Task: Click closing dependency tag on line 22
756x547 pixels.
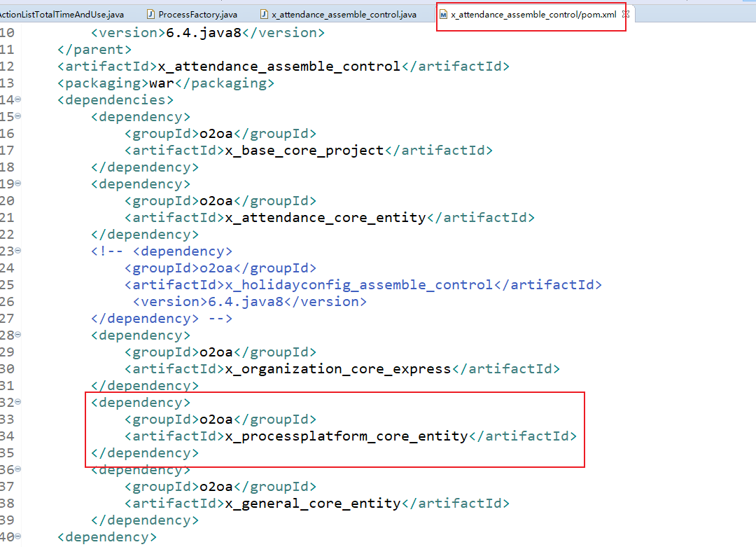Action: [145, 235]
